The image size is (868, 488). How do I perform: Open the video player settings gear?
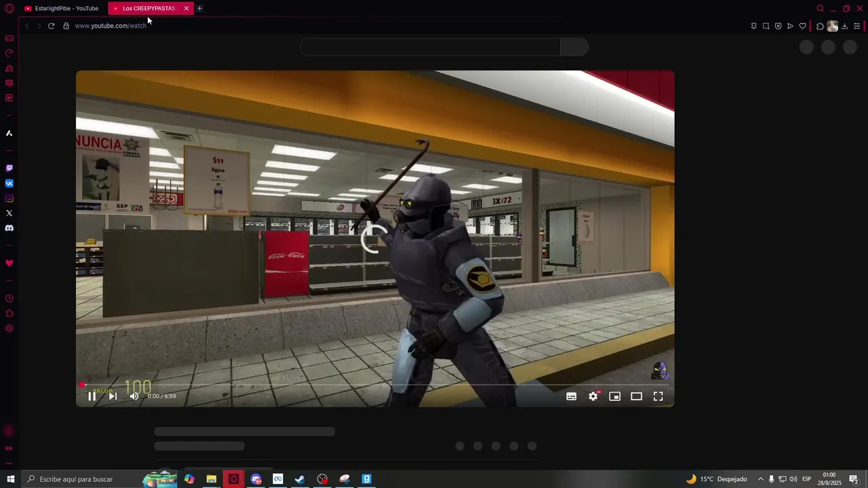[x=593, y=396]
